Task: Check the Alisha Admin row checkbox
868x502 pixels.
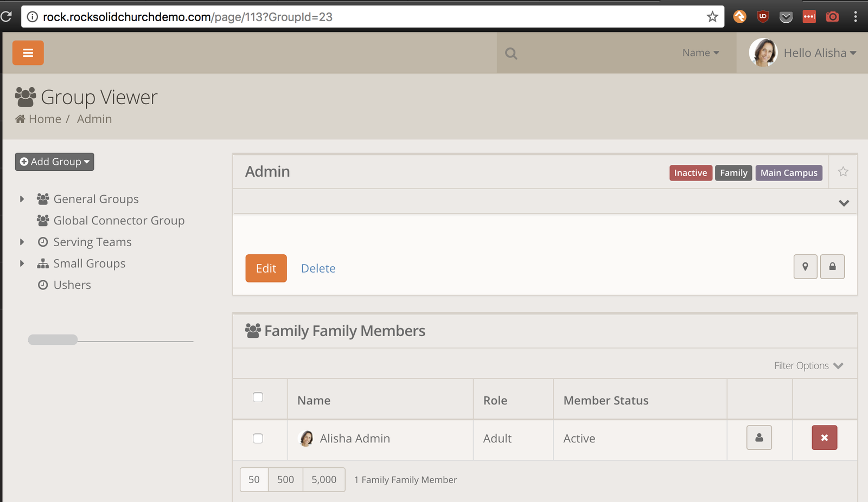Action: pyautogui.click(x=258, y=439)
